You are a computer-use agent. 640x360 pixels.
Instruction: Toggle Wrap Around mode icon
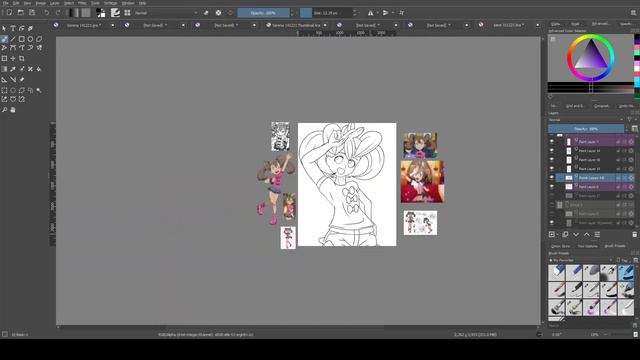click(x=402, y=13)
